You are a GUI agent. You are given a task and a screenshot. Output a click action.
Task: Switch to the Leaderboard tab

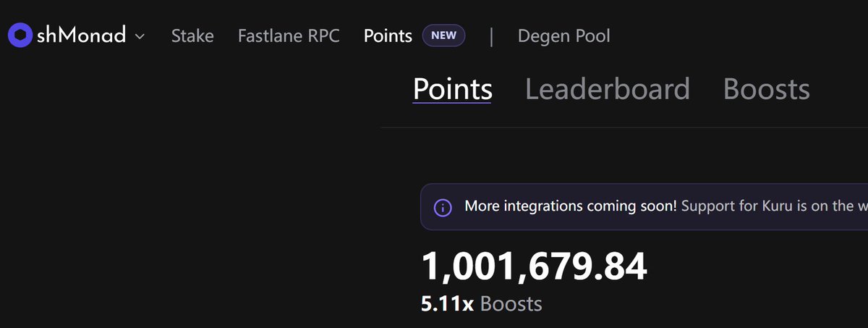click(608, 89)
